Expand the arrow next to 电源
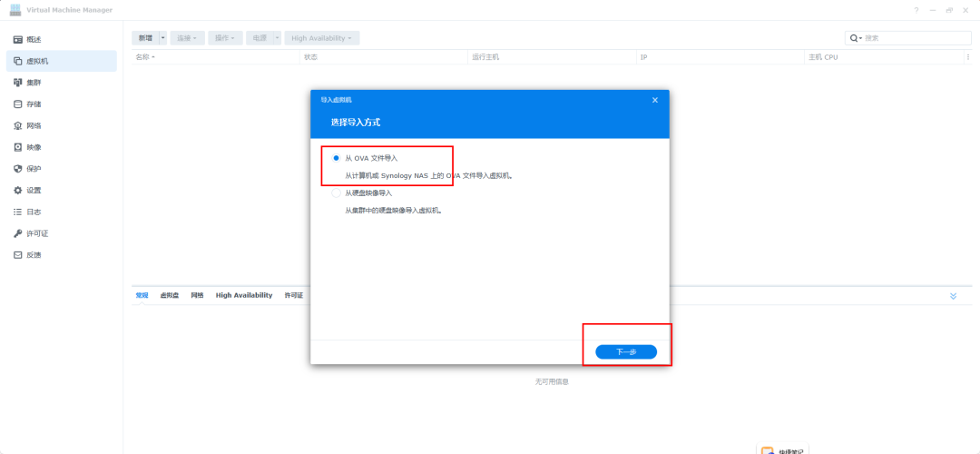 (278, 38)
